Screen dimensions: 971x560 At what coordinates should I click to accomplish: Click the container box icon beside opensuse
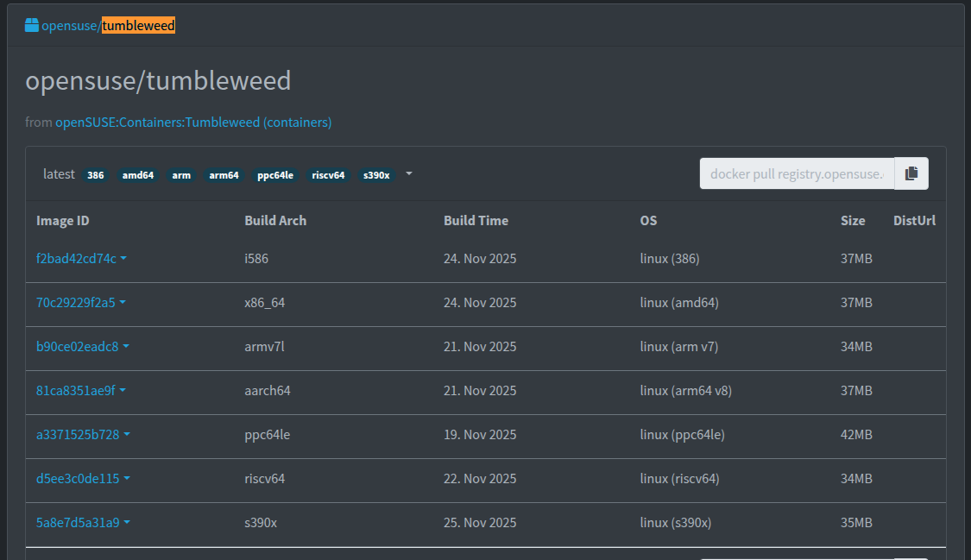point(32,25)
